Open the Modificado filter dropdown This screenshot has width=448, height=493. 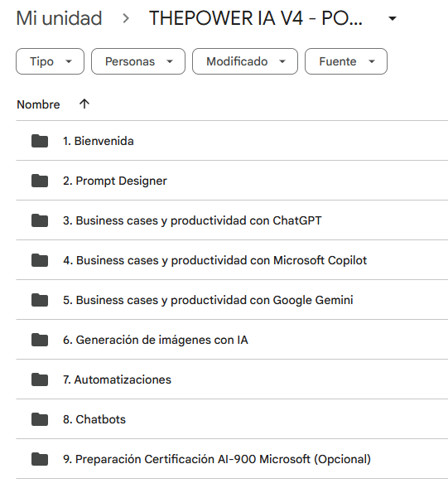click(245, 61)
